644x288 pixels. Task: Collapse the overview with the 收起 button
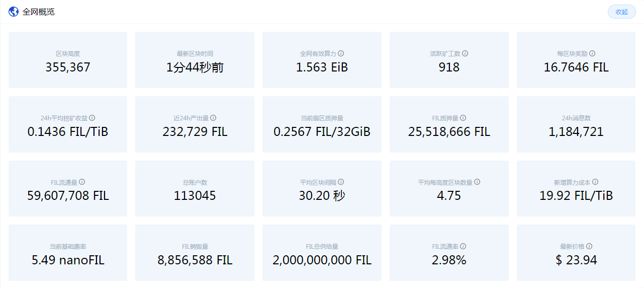coord(621,12)
